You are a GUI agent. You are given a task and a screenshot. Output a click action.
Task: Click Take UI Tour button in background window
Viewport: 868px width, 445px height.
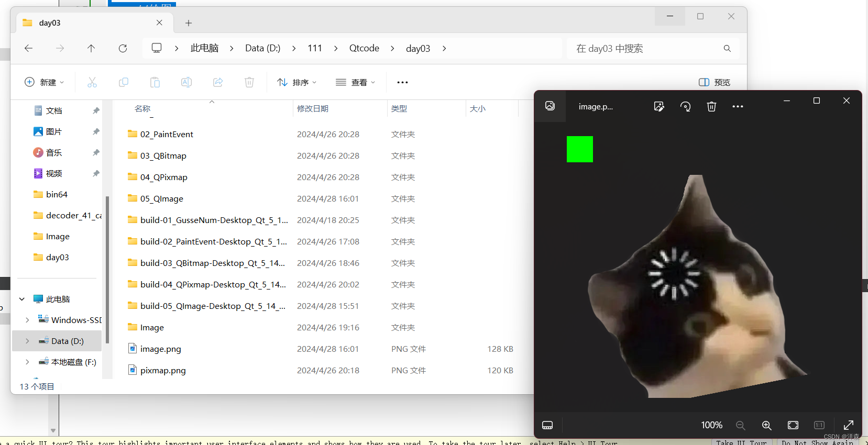pyautogui.click(x=741, y=442)
